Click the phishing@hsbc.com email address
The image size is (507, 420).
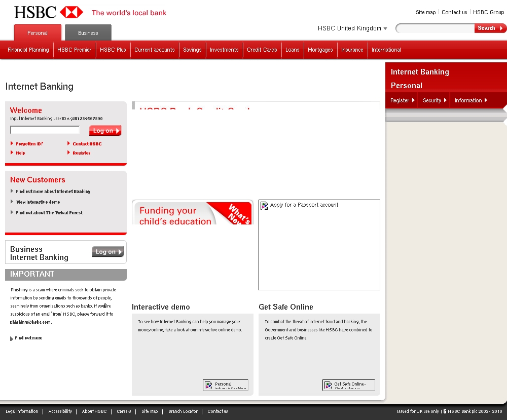[x=30, y=322]
